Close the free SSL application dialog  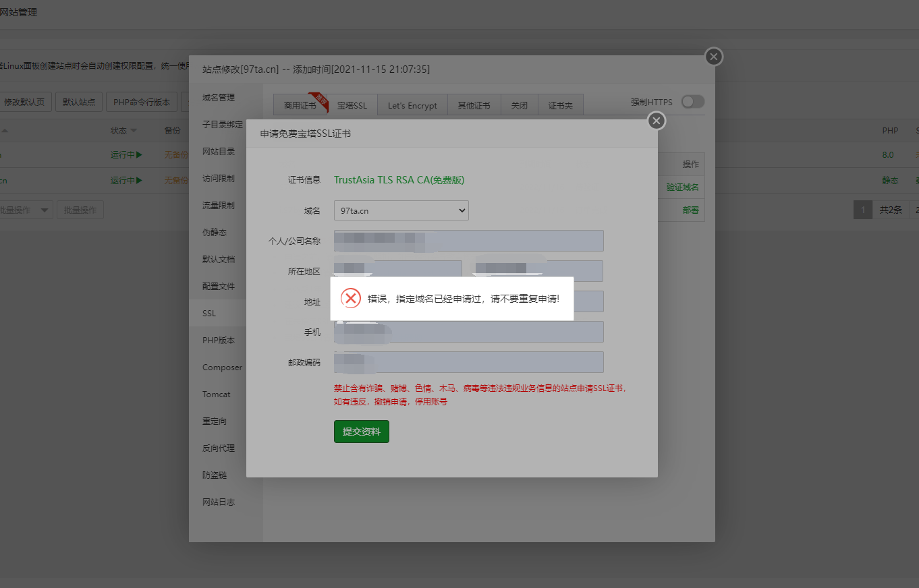tap(657, 121)
